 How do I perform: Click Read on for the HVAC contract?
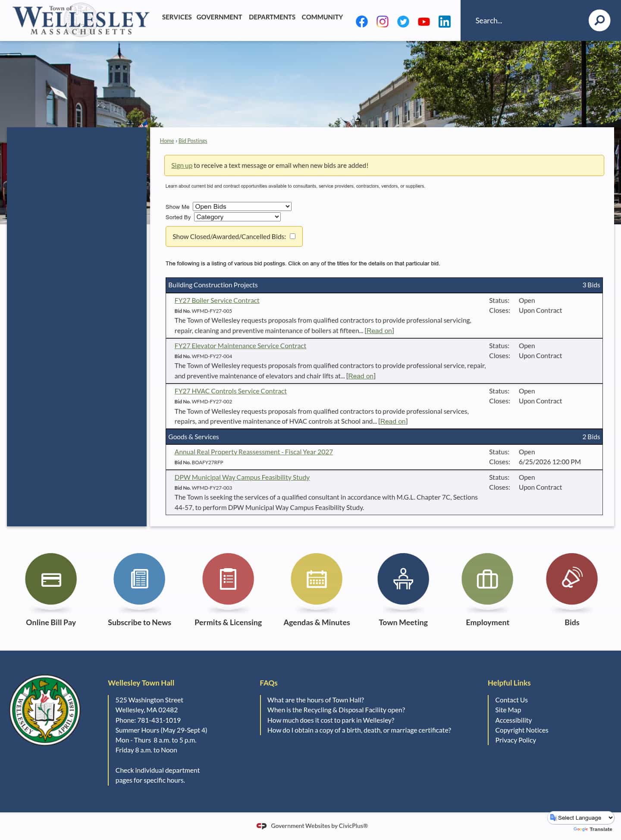(x=393, y=421)
